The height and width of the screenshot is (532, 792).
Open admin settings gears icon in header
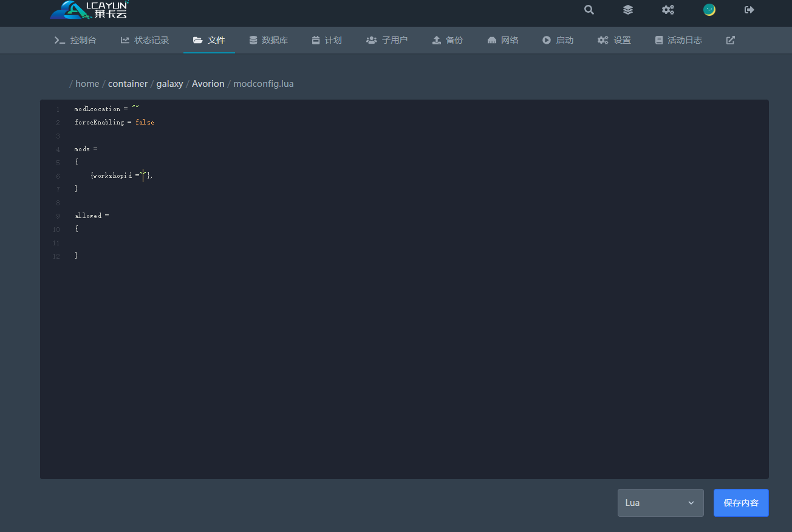[667, 10]
